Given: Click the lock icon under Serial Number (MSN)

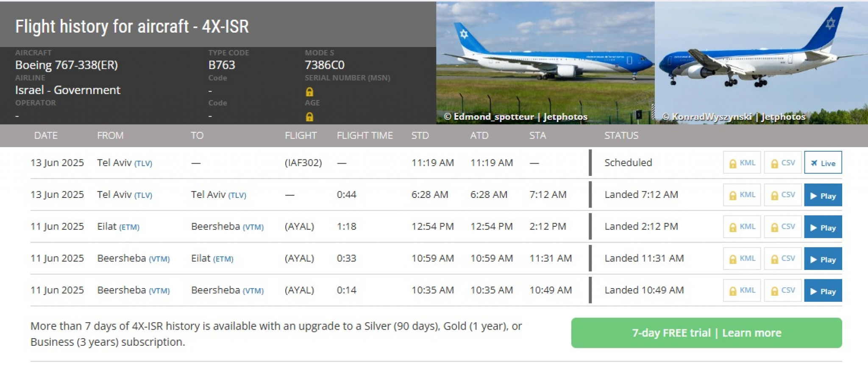Looking at the screenshot, I should point(309,92).
